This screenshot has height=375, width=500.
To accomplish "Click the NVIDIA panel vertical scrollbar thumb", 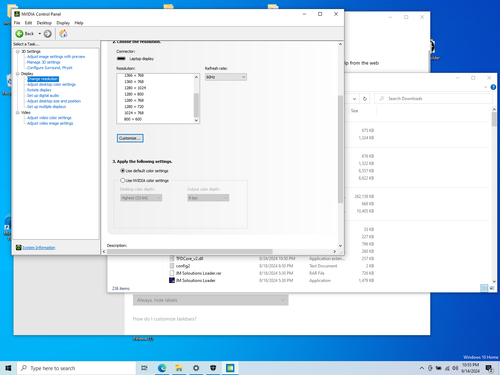I will (x=340, y=149).
